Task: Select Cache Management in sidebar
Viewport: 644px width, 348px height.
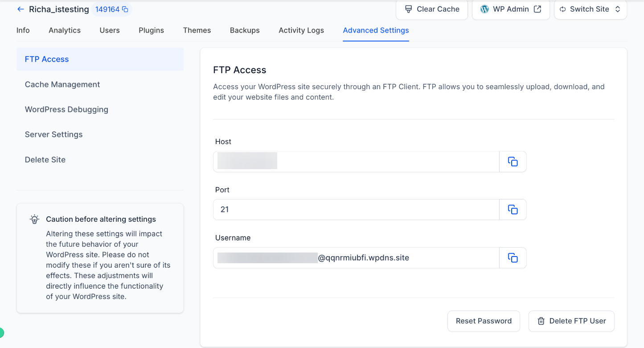Action: click(x=62, y=84)
